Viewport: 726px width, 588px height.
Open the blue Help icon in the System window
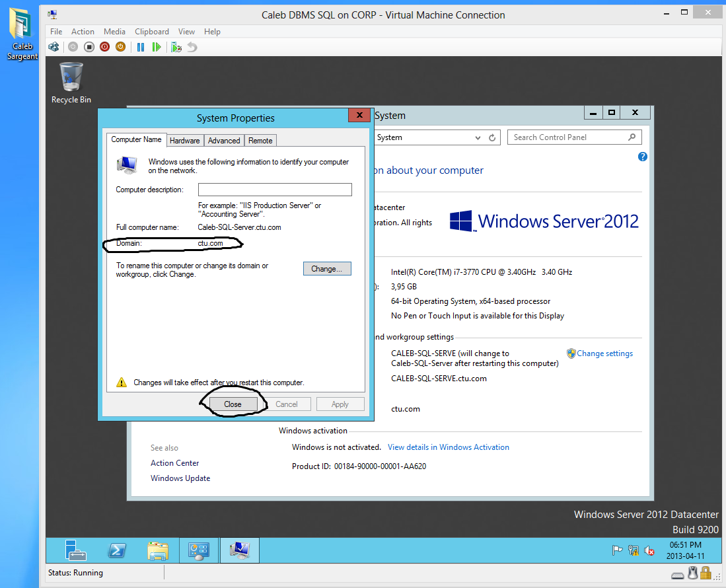tap(643, 157)
